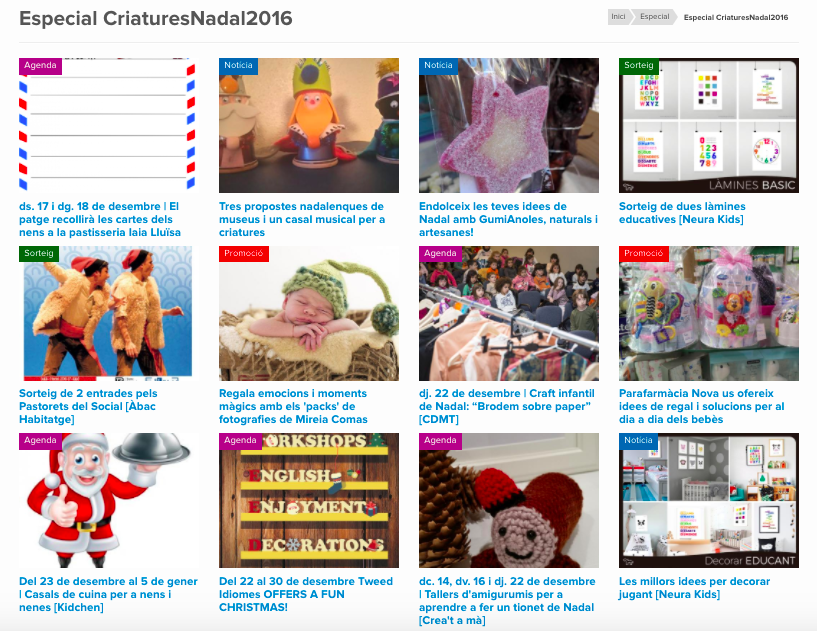The image size is (817, 631).
Task: Open the GumiAnoles Nadal article title
Action: pyautogui.click(x=509, y=219)
